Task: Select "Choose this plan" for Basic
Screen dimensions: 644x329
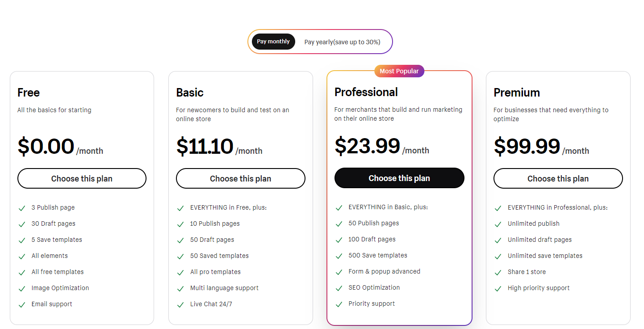Action: (240, 178)
